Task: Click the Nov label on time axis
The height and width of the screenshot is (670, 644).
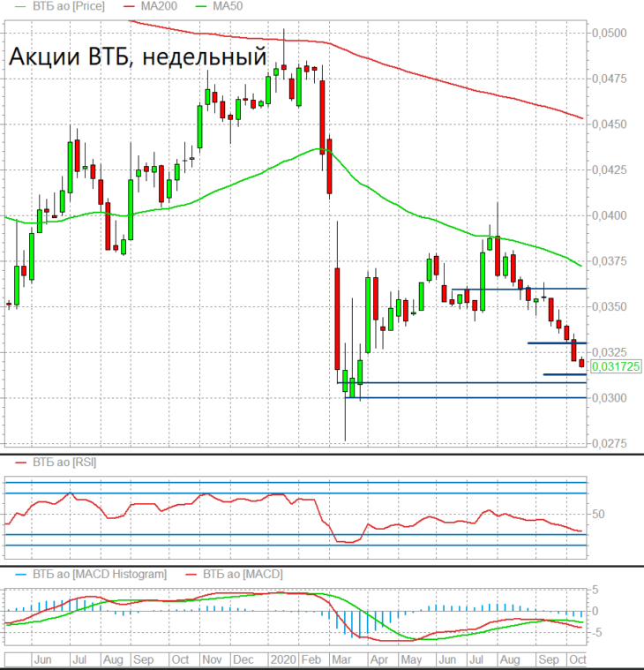Action: 212,659
